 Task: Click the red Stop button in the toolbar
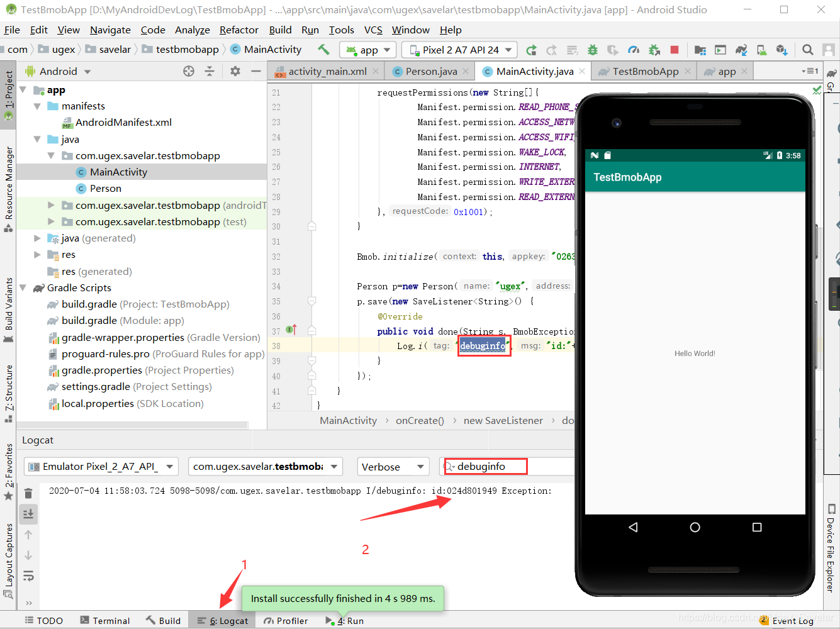[675, 50]
